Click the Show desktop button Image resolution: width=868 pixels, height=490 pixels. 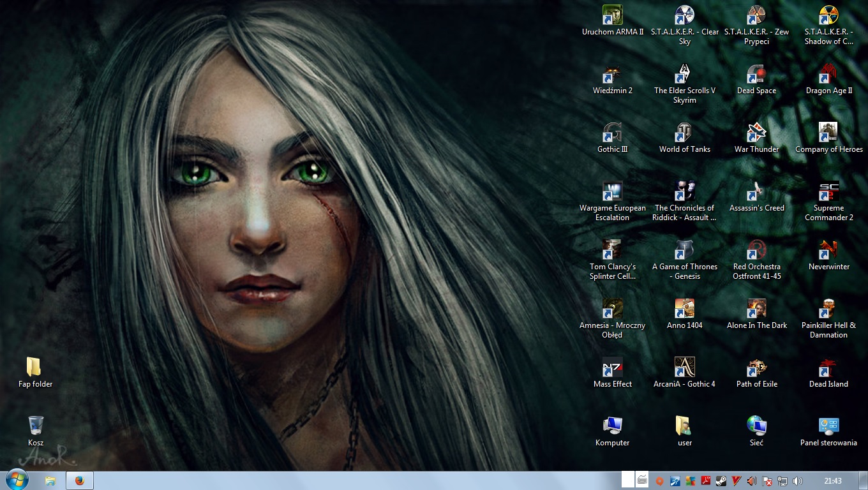pos(863,481)
